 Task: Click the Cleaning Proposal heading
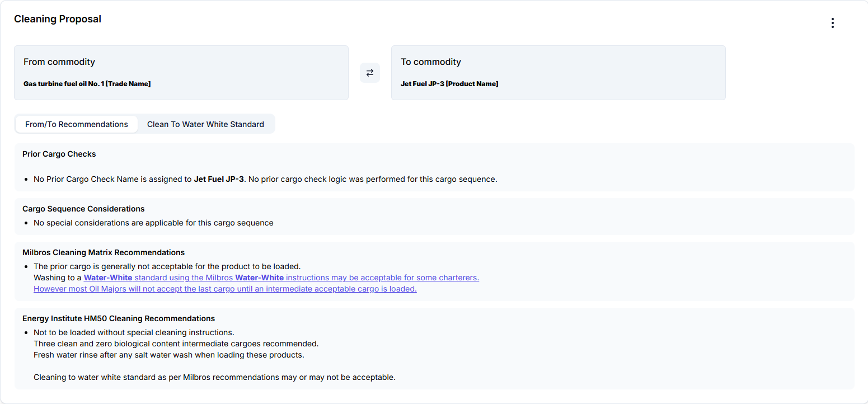(58, 19)
